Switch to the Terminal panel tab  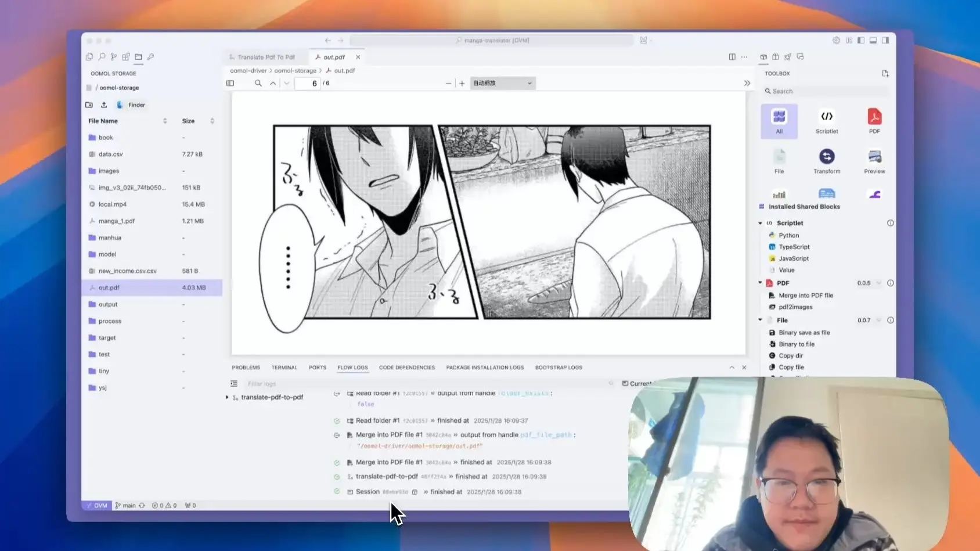284,368
